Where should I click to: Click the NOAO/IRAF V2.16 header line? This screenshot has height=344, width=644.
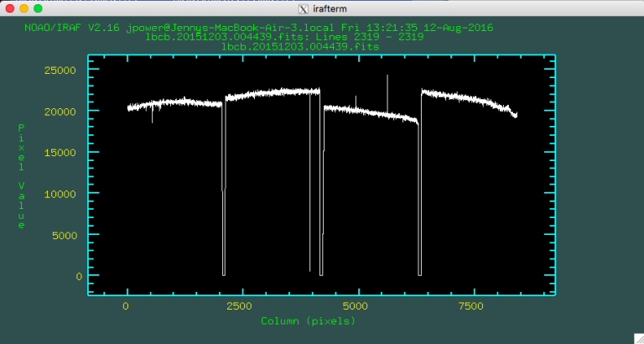pos(259,28)
